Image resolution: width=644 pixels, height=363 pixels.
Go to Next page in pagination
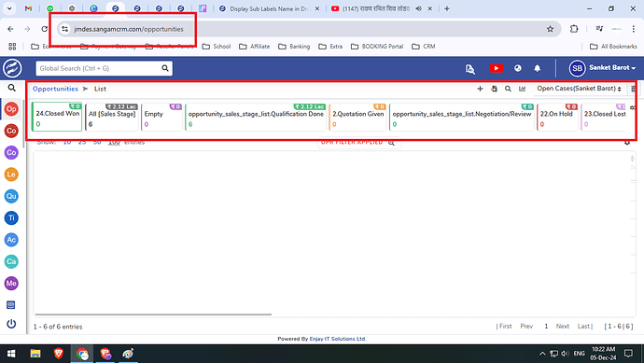pyautogui.click(x=563, y=326)
